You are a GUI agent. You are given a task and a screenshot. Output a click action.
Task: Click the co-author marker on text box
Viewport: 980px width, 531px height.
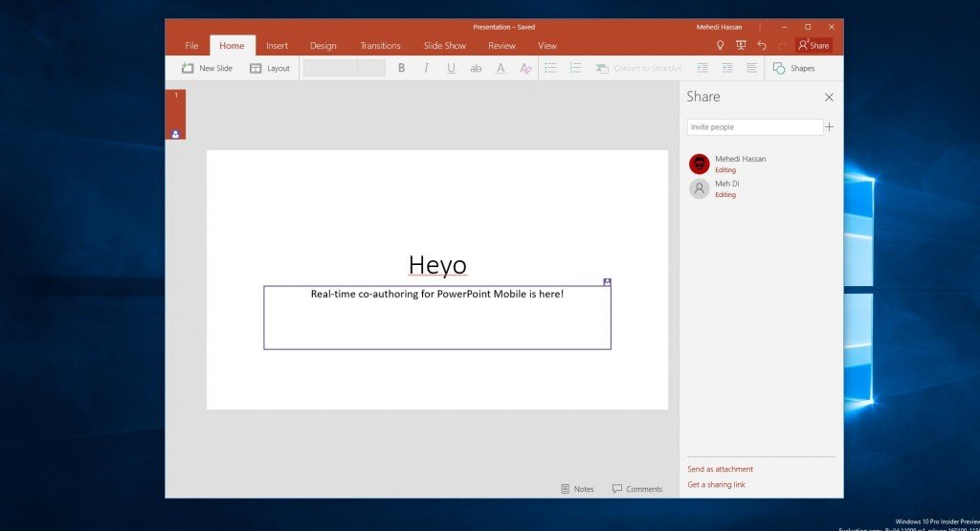click(x=607, y=281)
